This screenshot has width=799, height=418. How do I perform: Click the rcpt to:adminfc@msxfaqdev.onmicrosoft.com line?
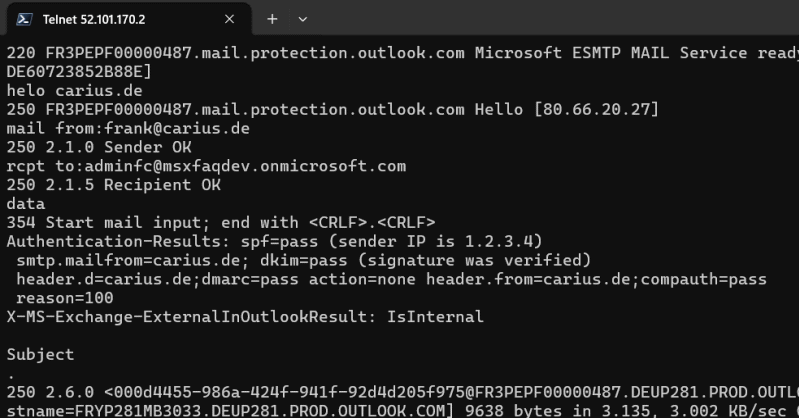tap(206, 166)
